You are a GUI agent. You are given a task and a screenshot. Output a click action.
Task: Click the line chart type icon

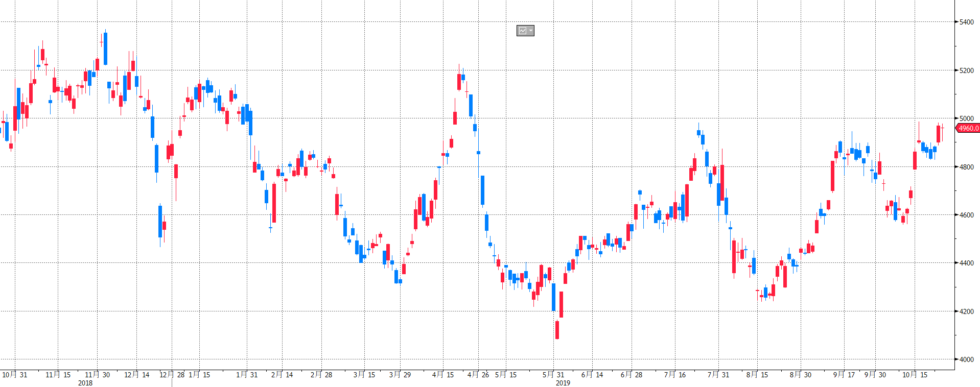coord(522,31)
